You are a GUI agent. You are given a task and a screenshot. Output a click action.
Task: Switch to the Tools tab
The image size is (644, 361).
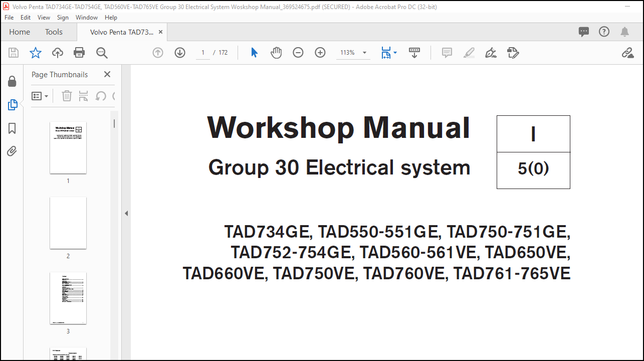pos(54,32)
